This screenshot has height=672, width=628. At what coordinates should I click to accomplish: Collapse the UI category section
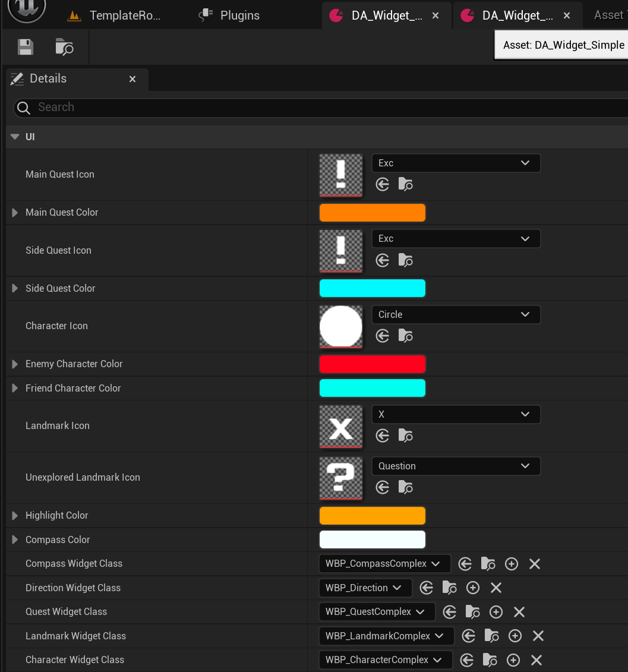(x=15, y=137)
